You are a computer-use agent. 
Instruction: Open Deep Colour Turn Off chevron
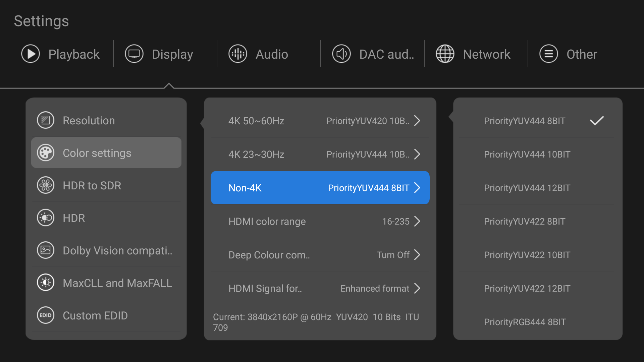tap(417, 255)
